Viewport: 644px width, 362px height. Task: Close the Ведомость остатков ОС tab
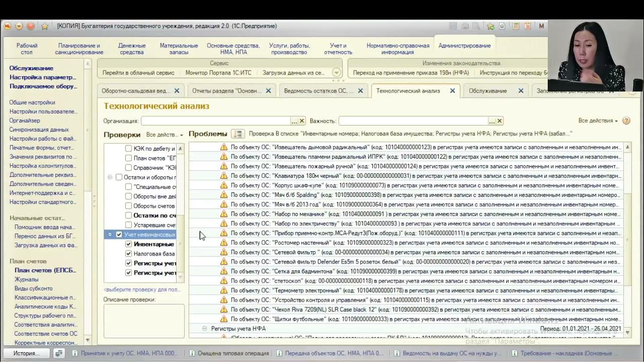361,91
